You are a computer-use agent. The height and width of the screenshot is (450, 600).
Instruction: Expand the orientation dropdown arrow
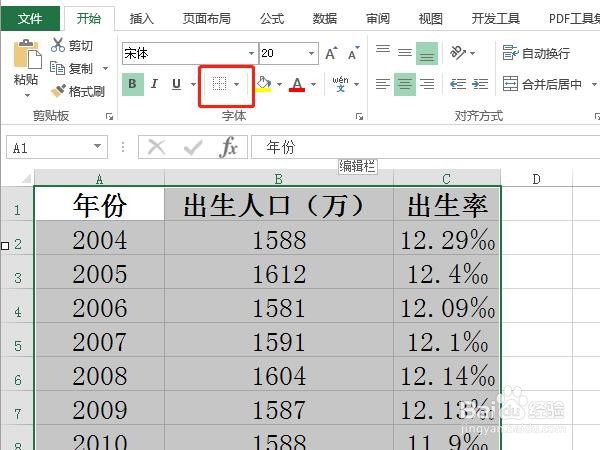pos(473,53)
